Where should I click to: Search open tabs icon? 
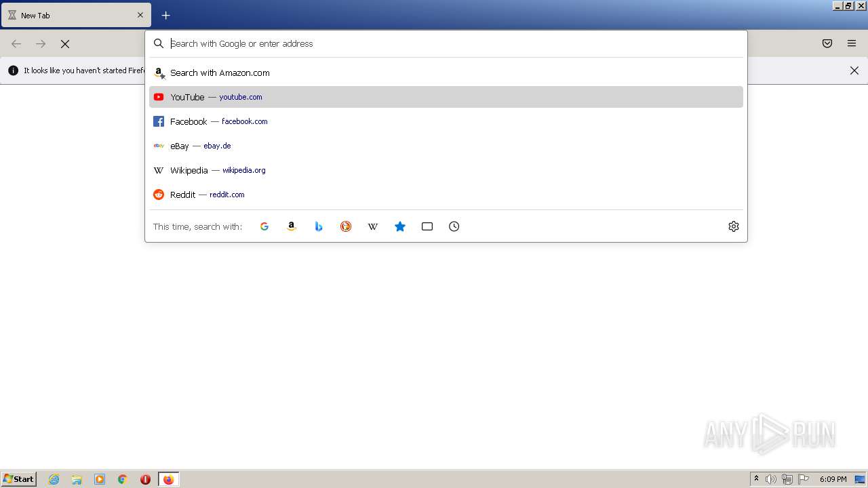click(x=427, y=226)
